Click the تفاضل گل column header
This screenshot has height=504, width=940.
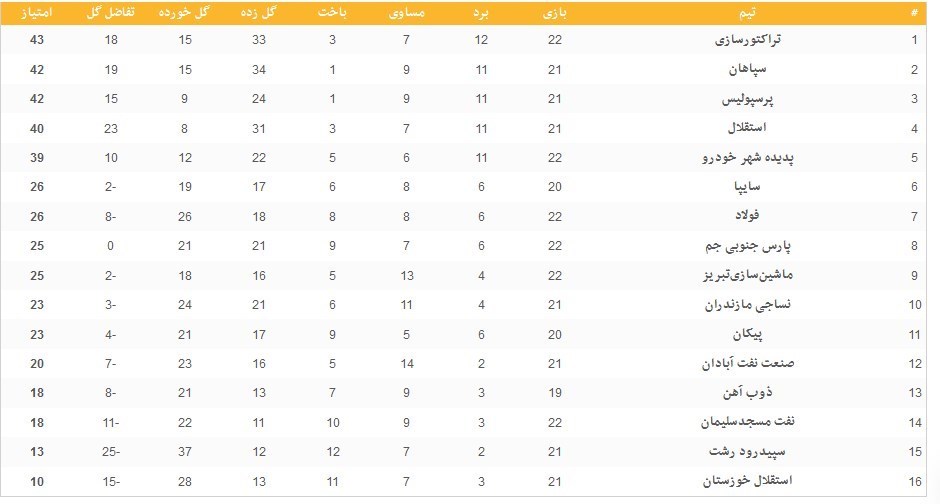coord(110,13)
